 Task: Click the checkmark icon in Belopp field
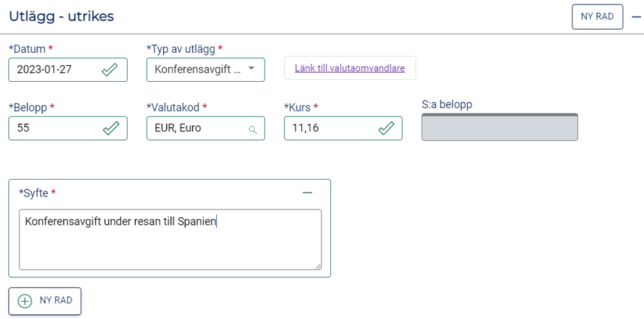111,128
